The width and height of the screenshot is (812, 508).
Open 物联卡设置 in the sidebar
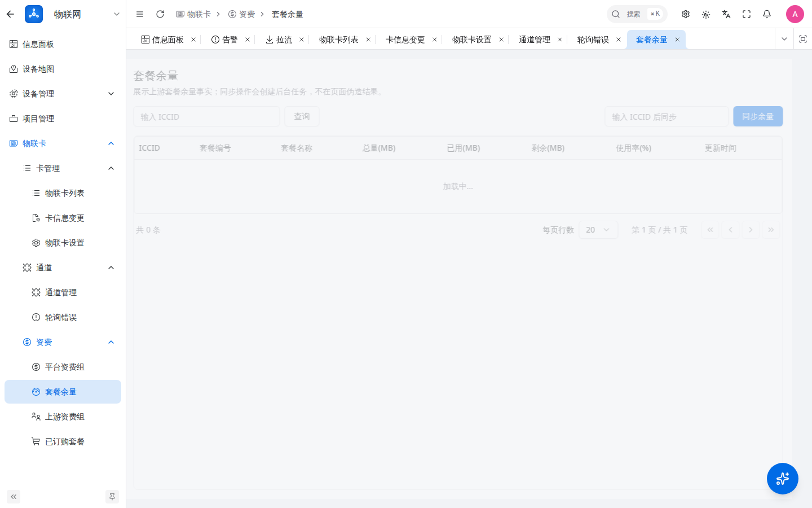63,243
